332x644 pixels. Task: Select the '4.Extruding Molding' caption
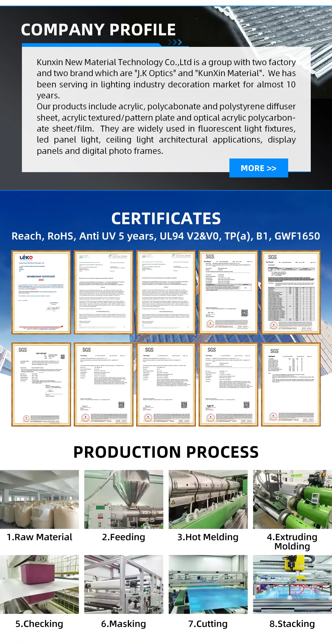tap(292, 542)
